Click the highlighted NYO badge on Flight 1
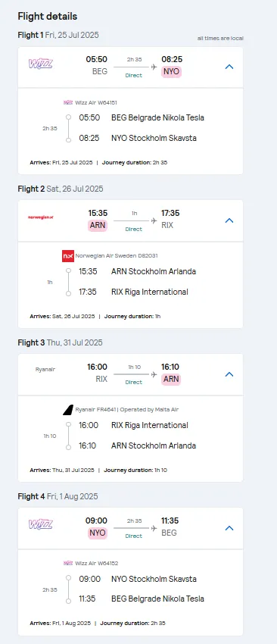 tap(171, 71)
